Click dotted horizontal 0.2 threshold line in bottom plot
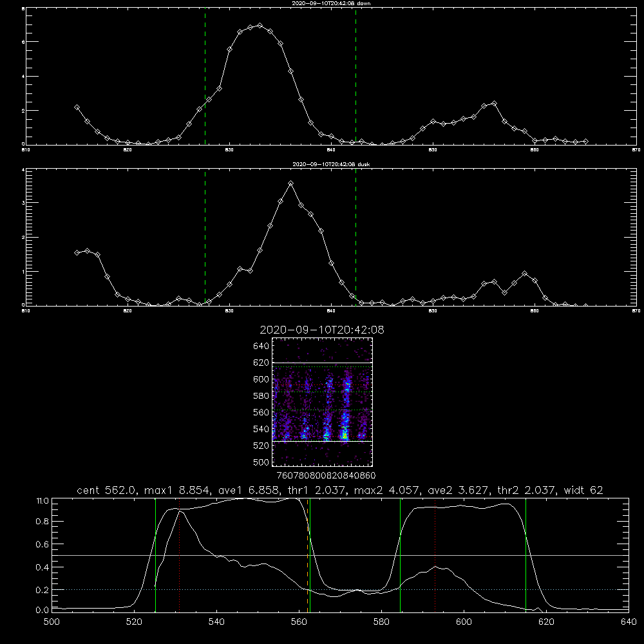 pos(340,590)
